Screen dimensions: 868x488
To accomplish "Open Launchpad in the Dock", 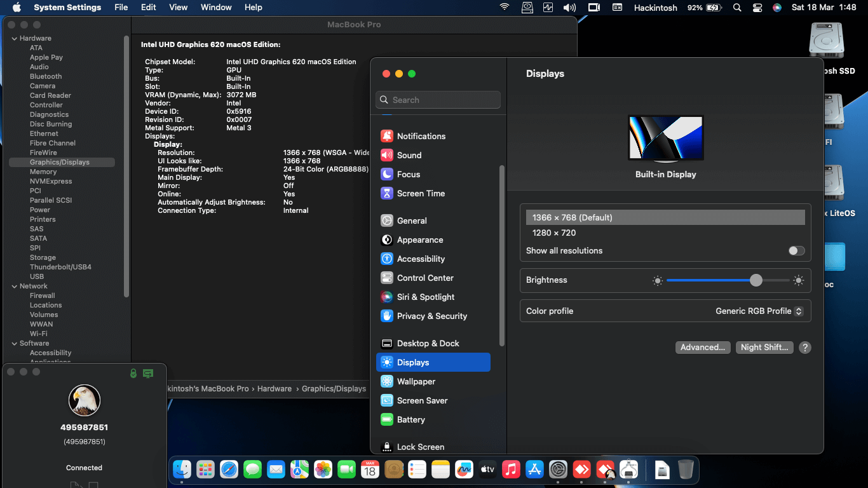I will click(x=205, y=470).
